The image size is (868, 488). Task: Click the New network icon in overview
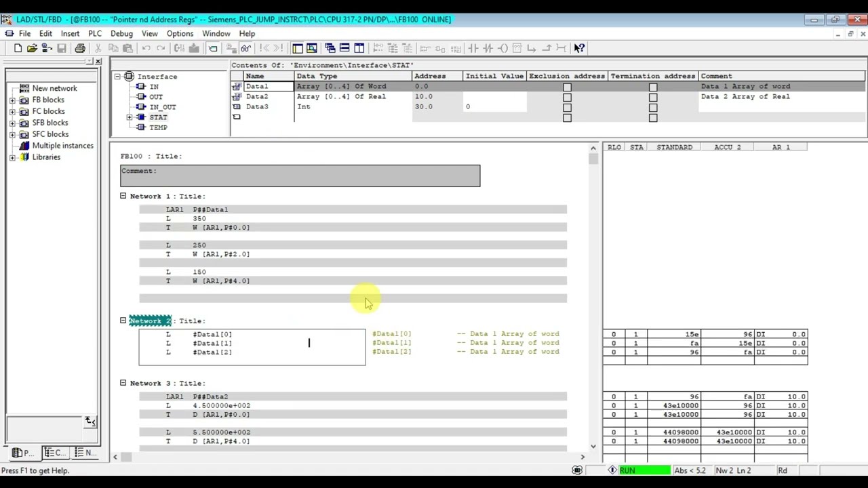tap(25, 88)
